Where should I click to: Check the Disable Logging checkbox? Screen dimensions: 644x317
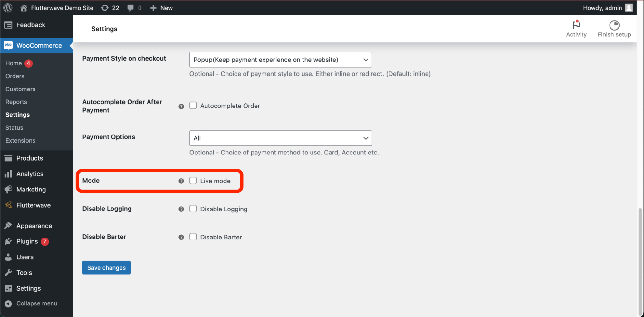193,209
